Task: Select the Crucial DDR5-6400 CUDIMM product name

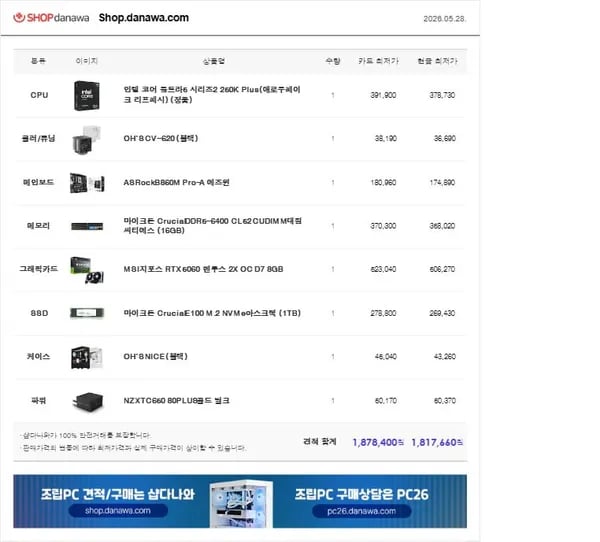Action: [212, 226]
